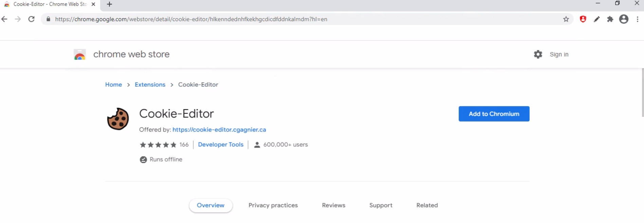Image resolution: width=644 pixels, height=223 pixels.
Task: Click the page vertical scrollbar
Action: pos(642,92)
